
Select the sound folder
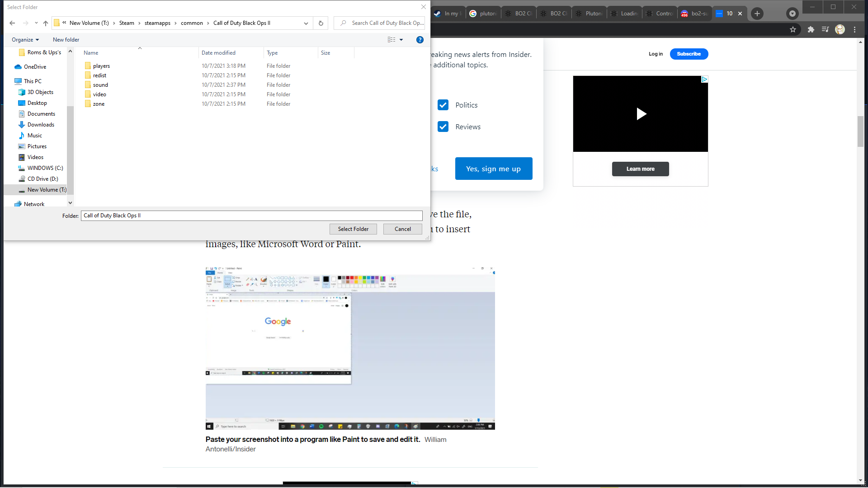coord(100,85)
